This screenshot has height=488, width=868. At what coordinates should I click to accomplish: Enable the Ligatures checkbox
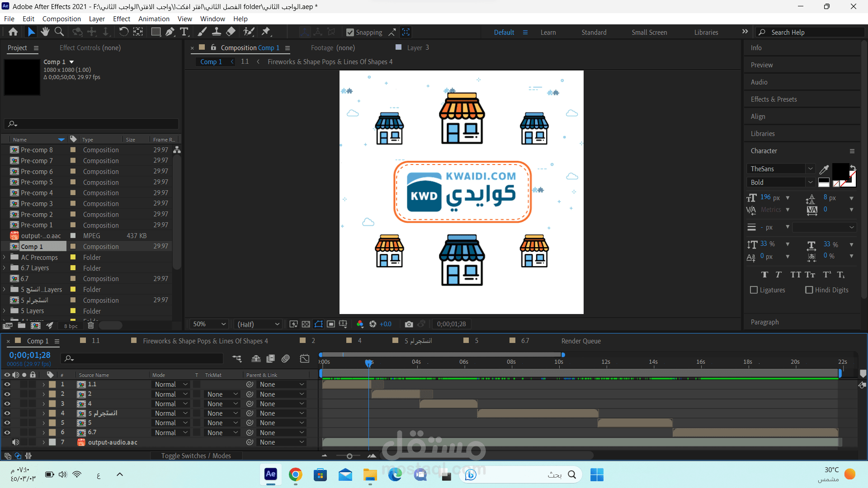click(754, 290)
